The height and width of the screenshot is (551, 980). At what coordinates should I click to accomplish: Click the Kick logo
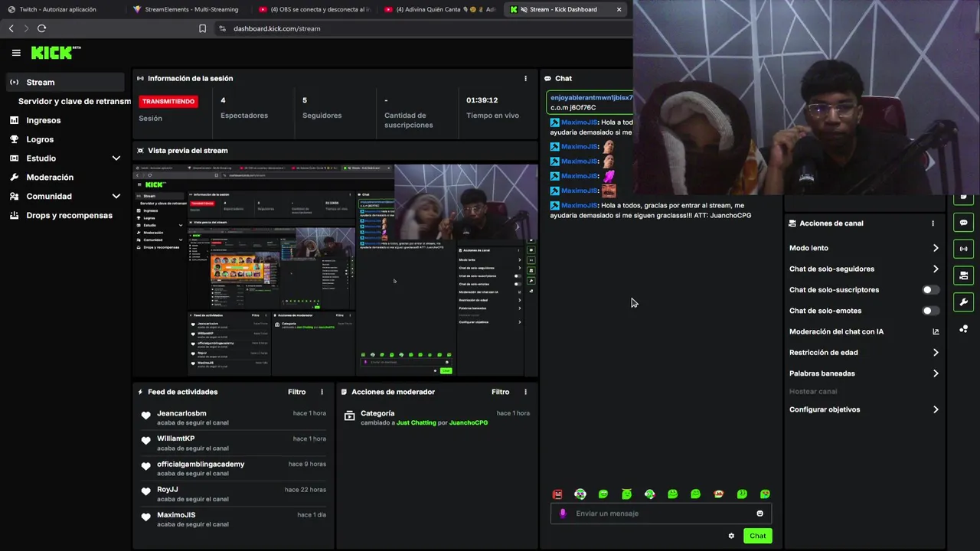point(56,53)
